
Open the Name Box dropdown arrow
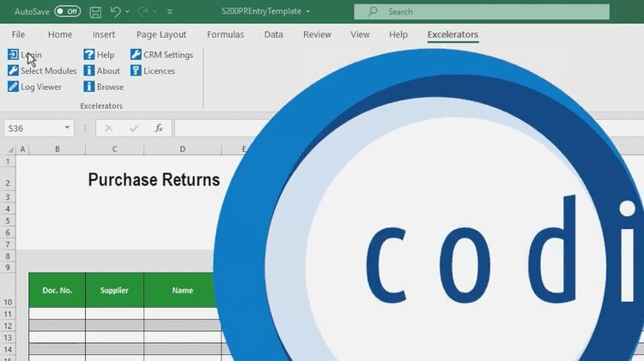pyautogui.click(x=67, y=128)
